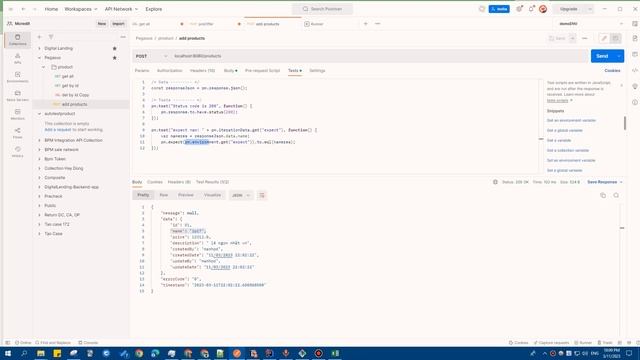The height and width of the screenshot is (360, 640).
Task: Expand the Bpm Token collection
Action: tap(40, 159)
